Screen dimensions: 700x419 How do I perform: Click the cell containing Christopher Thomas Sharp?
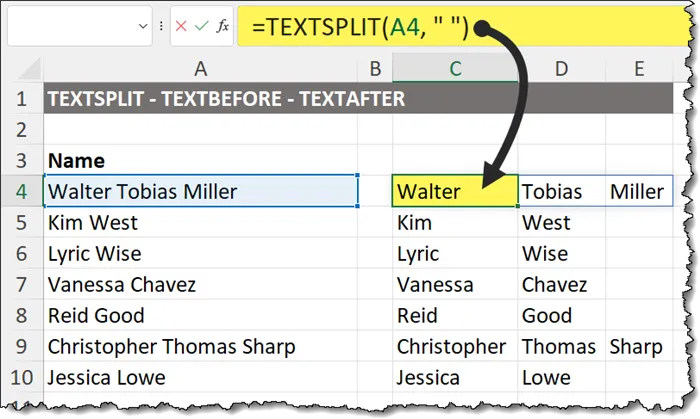(x=200, y=347)
